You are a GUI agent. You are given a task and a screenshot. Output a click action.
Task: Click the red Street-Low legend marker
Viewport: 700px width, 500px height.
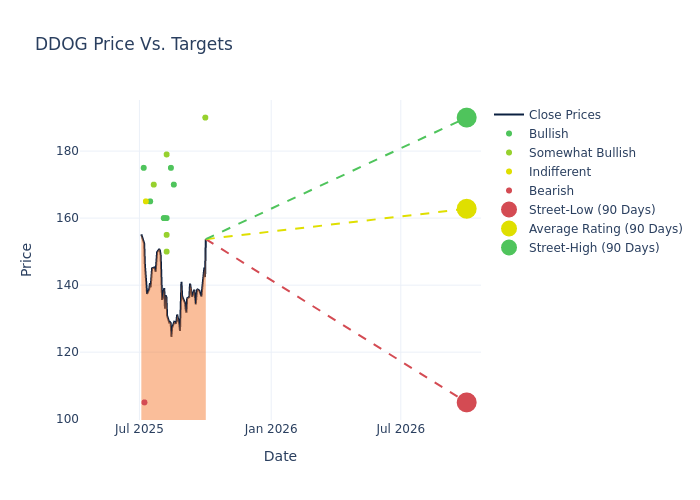point(509,210)
